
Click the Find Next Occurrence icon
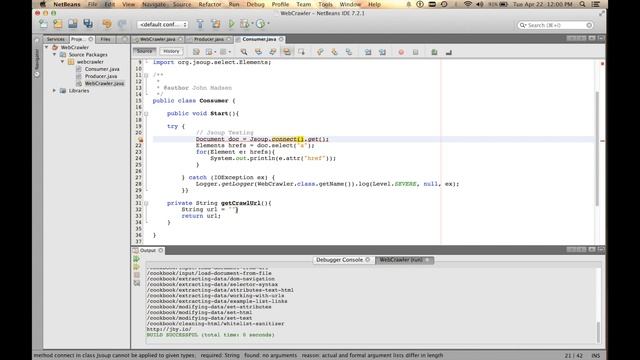(273, 52)
